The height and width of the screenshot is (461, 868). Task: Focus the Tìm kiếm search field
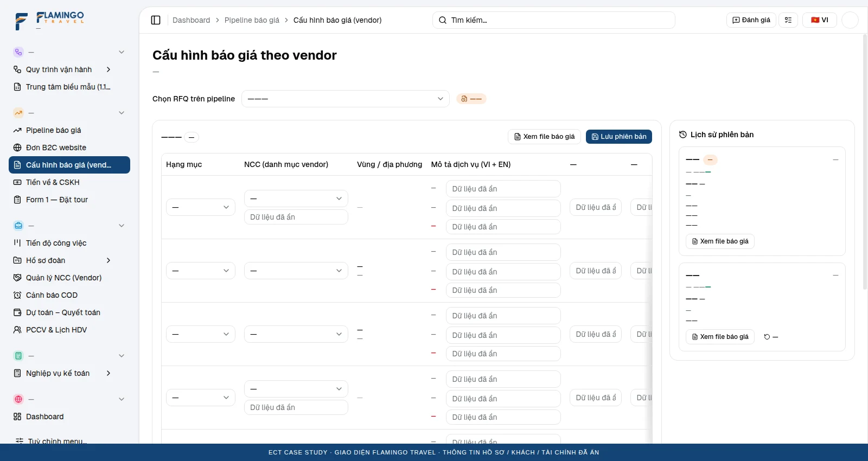tap(554, 20)
